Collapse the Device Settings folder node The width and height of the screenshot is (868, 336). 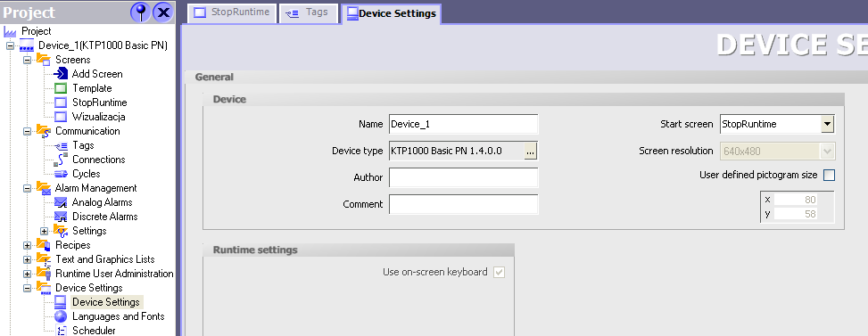[27, 288]
